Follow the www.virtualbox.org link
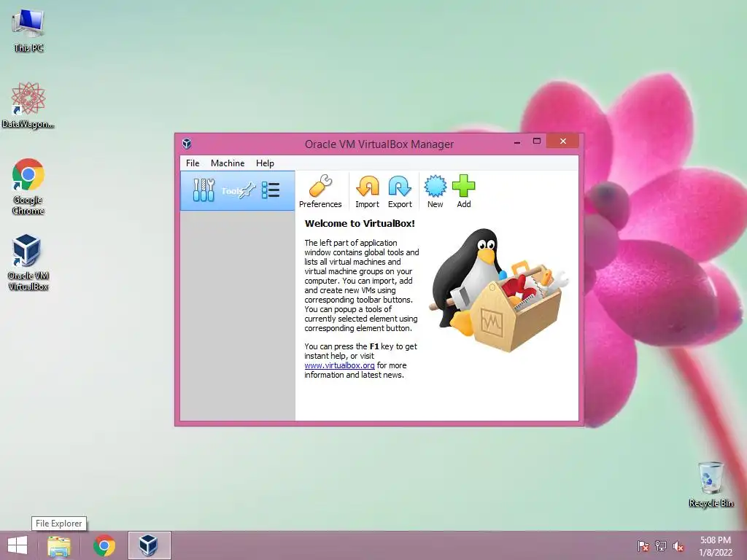The height and width of the screenshot is (560, 747). [339, 365]
